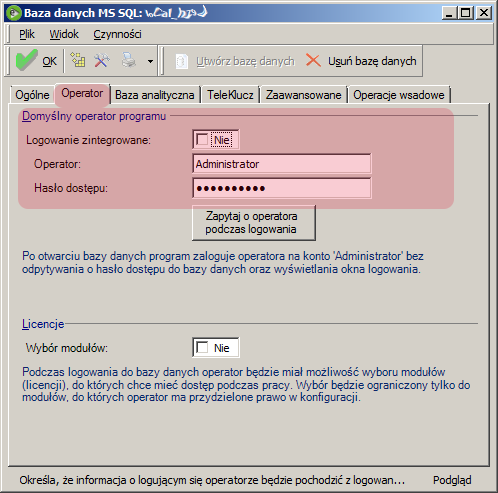Click the grayed 'Utwórz bazę danych' button

coord(235,61)
